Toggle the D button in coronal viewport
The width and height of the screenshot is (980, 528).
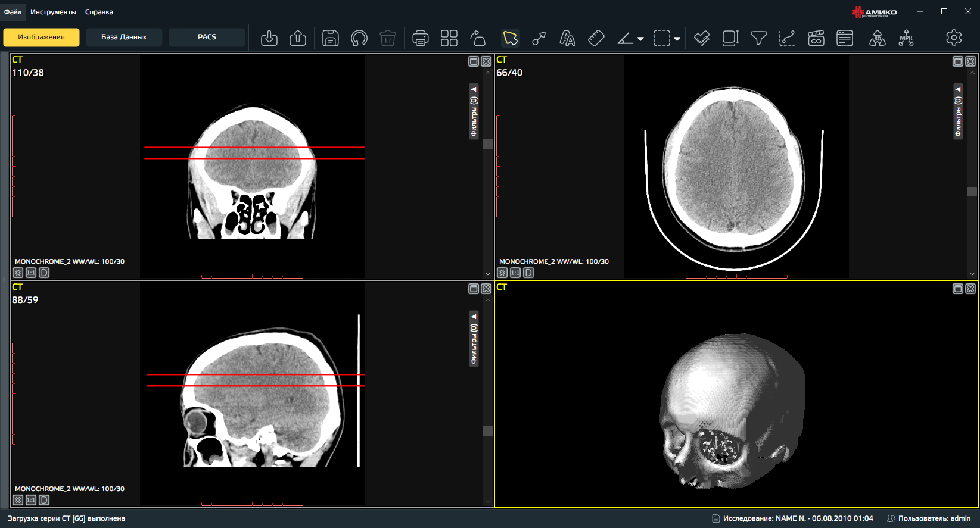pyautogui.click(x=44, y=273)
